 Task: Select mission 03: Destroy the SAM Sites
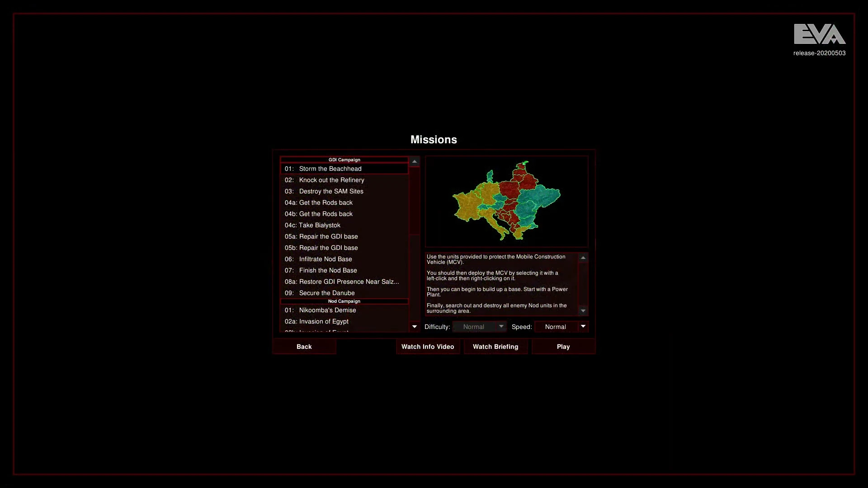(344, 191)
